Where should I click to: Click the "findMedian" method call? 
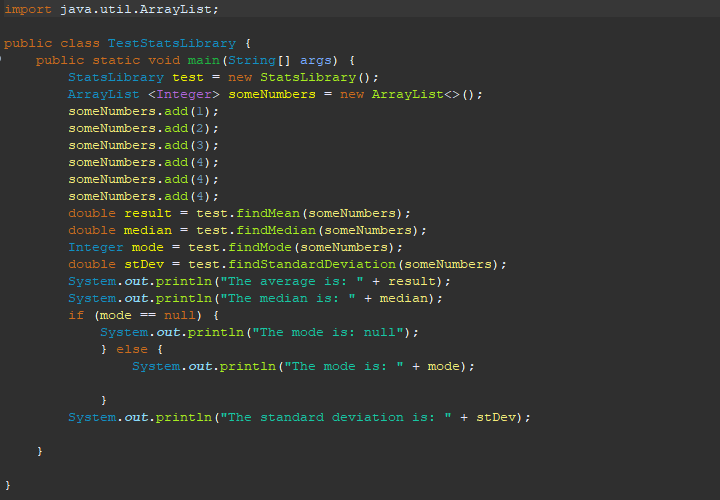tap(276, 230)
